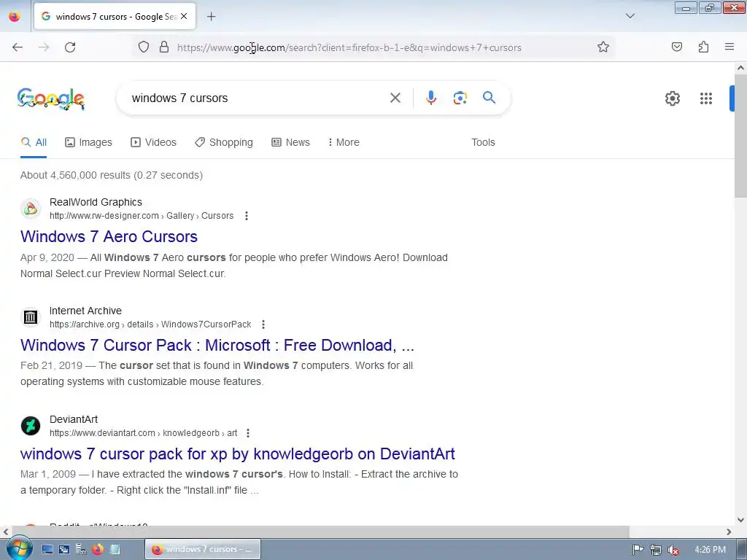This screenshot has height=560, width=747.
Task: Clear the search box with X
Action: (395, 98)
